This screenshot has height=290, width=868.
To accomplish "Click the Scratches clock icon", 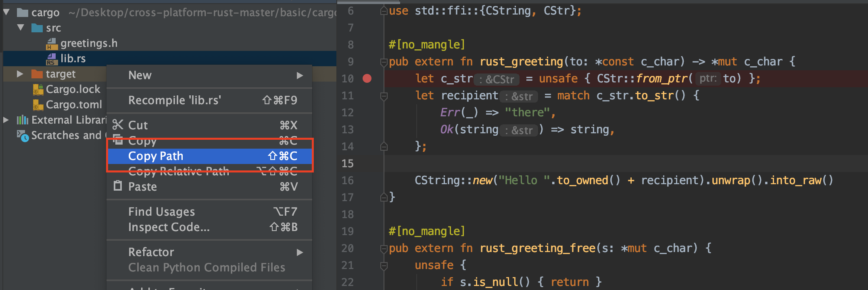I will [23, 136].
